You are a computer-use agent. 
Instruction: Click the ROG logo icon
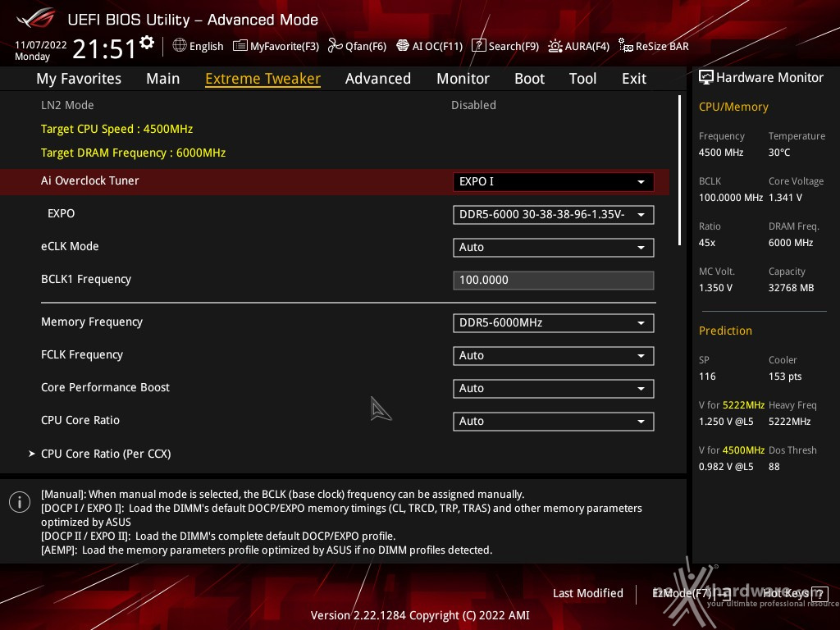coord(36,18)
